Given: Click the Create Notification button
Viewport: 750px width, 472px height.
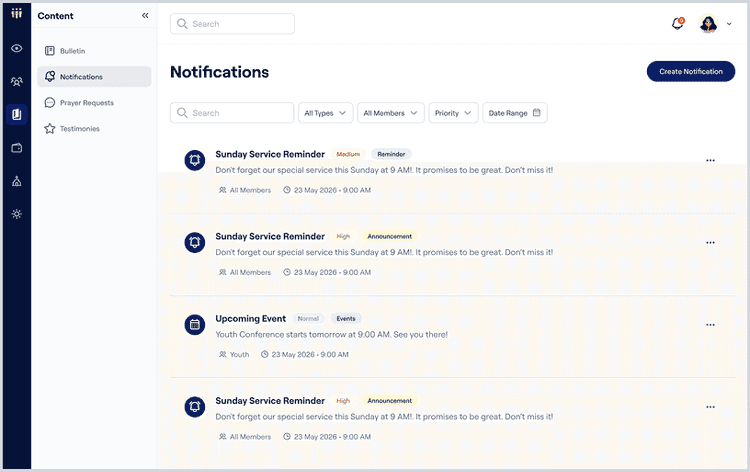Looking at the screenshot, I should 691,71.
